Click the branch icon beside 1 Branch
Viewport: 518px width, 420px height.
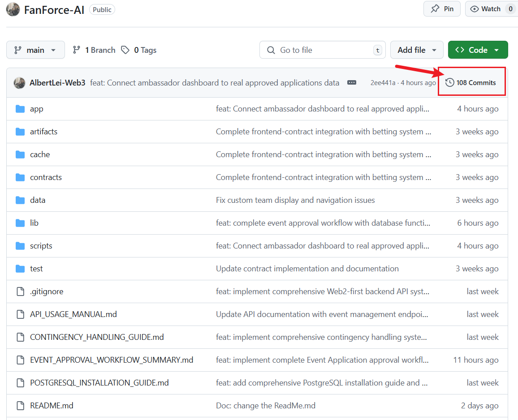click(x=76, y=50)
